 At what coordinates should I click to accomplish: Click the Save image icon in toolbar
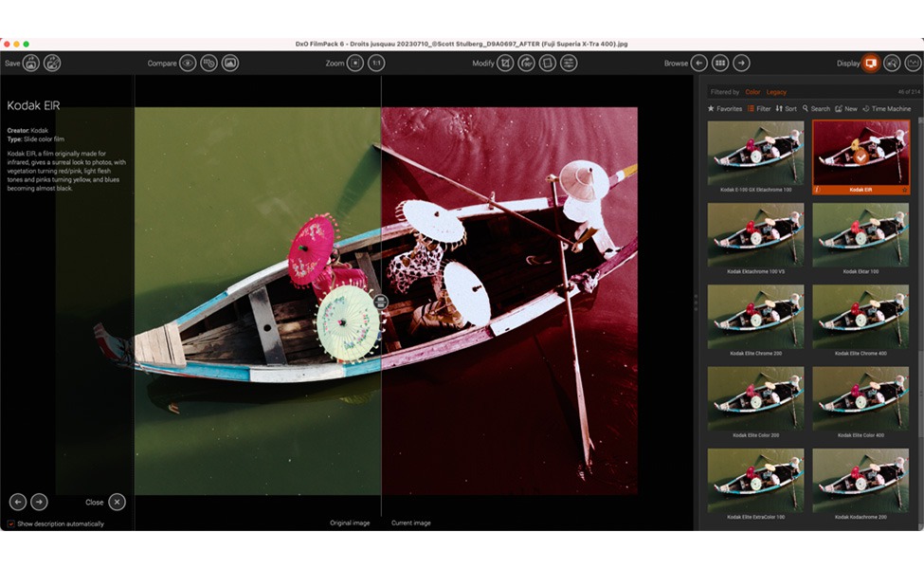31,64
